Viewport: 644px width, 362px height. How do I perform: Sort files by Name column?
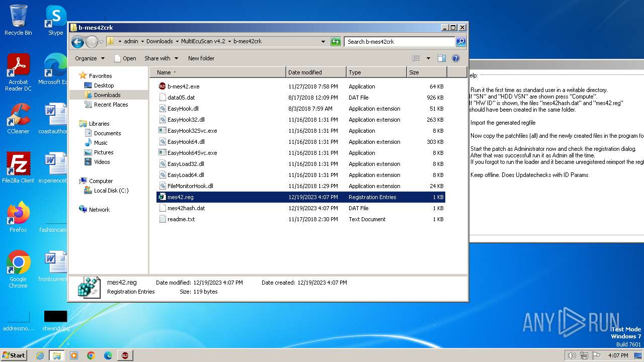pos(218,72)
